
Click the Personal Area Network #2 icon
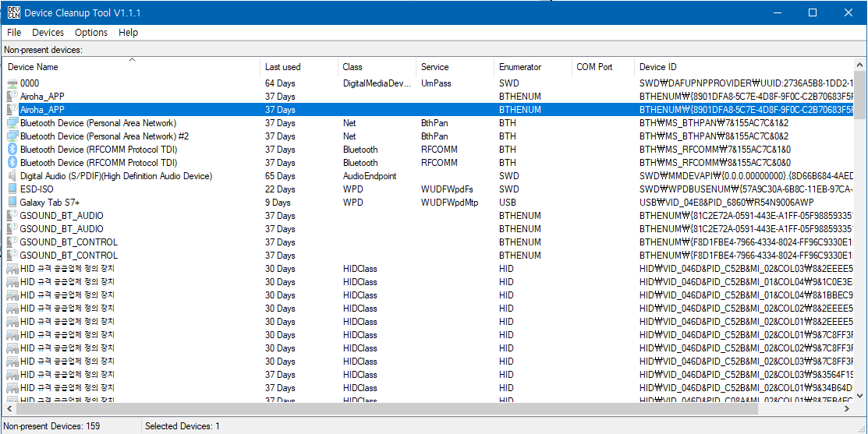[12, 136]
